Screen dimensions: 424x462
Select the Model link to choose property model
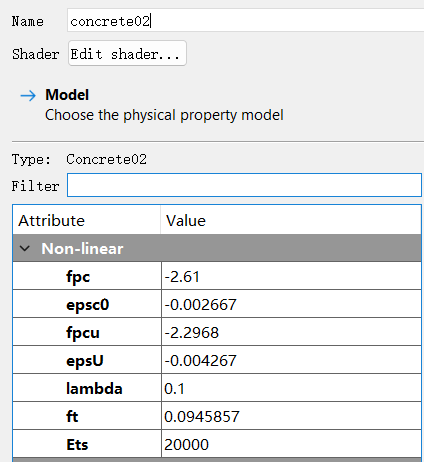pos(67,95)
